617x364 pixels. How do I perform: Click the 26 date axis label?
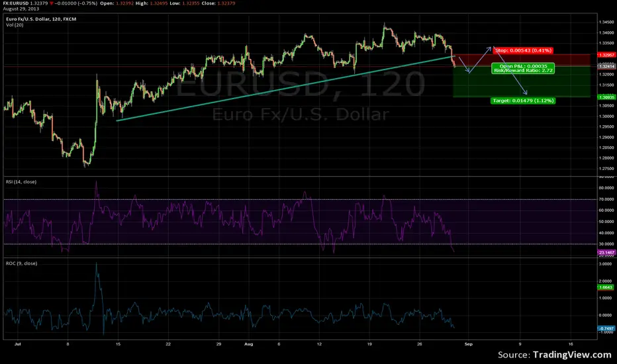coord(420,344)
